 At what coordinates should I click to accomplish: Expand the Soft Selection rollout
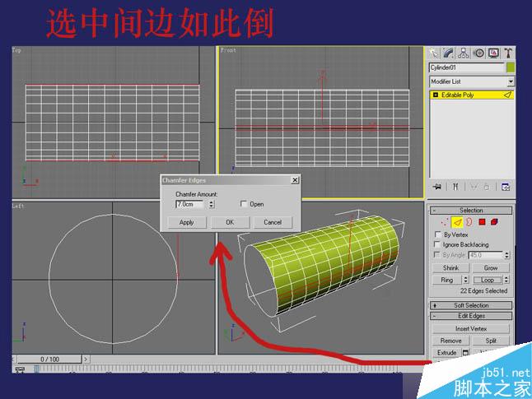pos(471,305)
